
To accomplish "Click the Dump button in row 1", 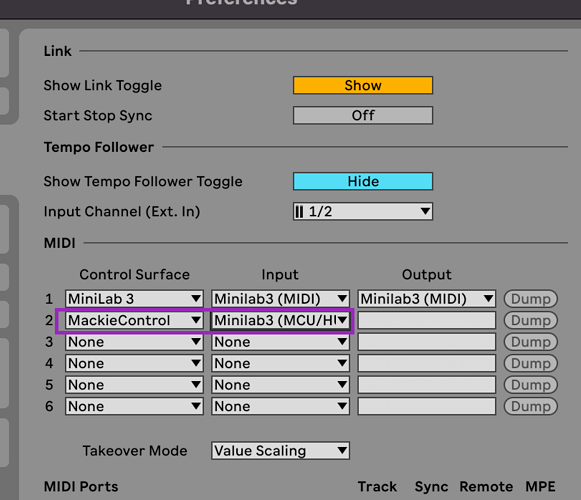I will coord(531,299).
